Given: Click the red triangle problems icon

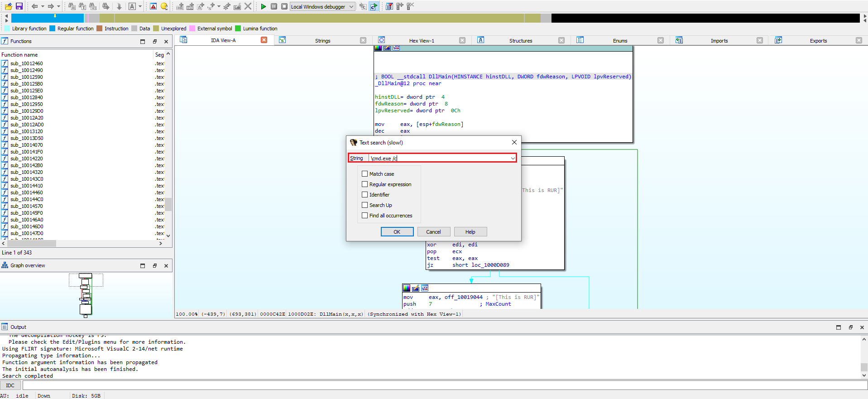Looking at the screenshot, I should [153, 6].
